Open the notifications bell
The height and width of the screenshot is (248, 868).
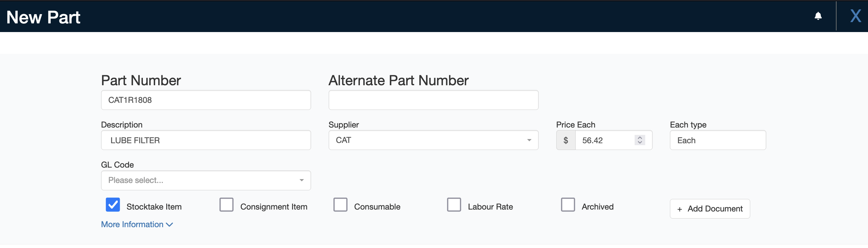[818, 16]
